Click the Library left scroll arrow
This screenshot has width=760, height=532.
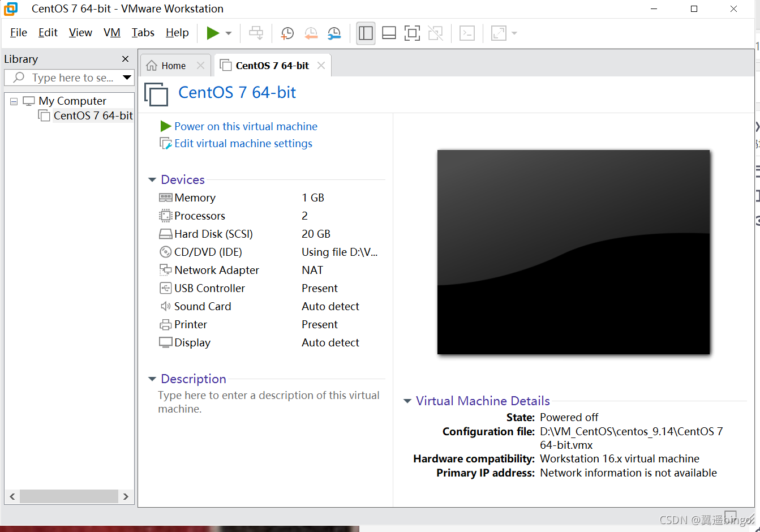pyautogui.click(x=12, y=496)
